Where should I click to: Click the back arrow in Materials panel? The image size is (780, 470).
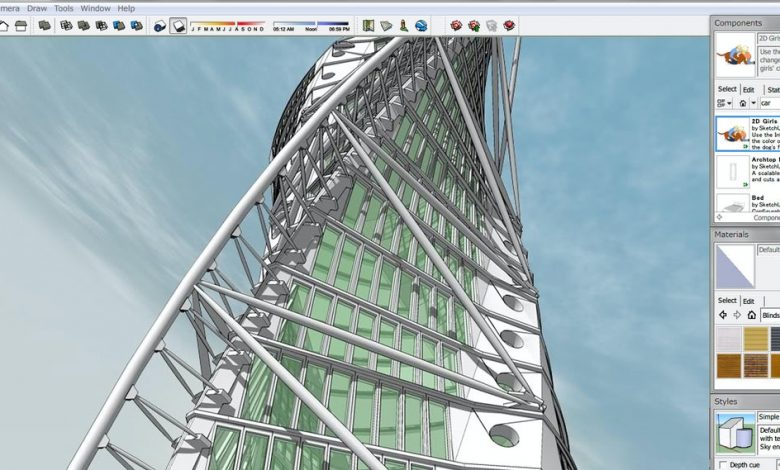click(x=723, y=315)
